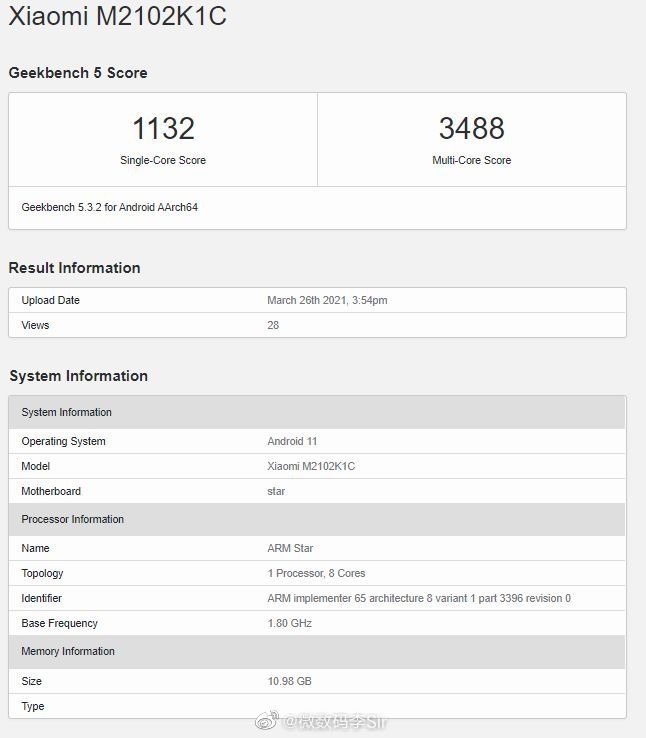Click the 'Single-Core Score' label
Image resolution: width=646 pixels, height=738 pixels.
coord(163,160)
